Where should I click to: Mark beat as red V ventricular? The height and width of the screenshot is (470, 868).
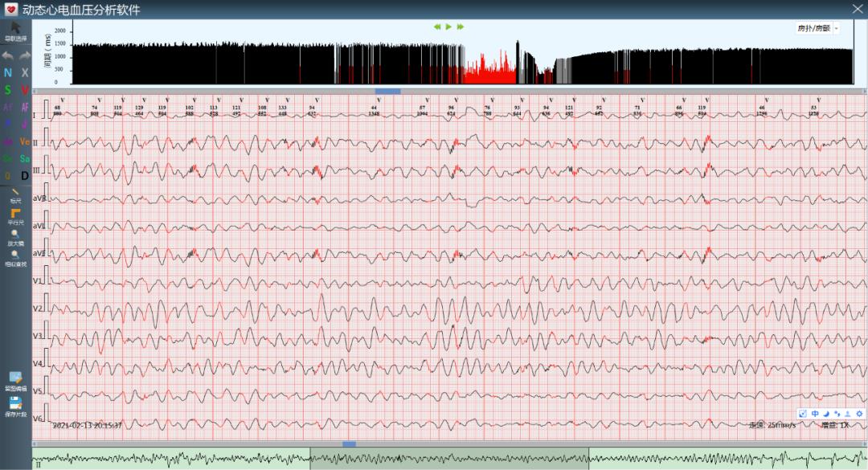tap(25, 90)
